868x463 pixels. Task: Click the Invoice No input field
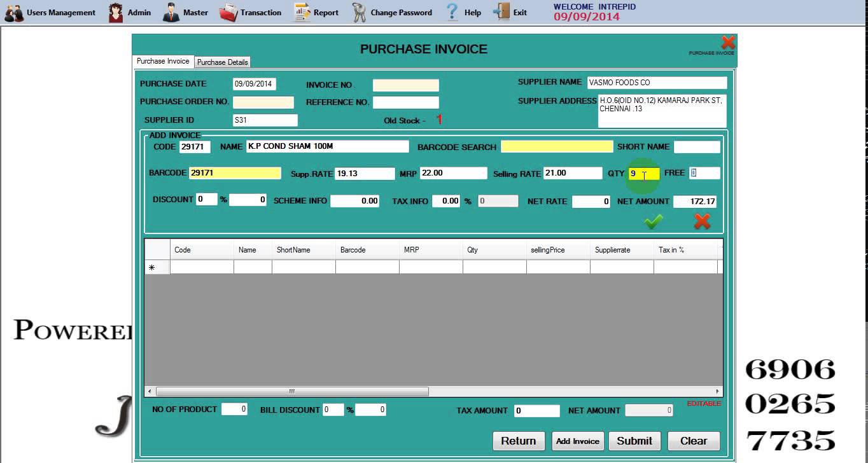point(405,85)
